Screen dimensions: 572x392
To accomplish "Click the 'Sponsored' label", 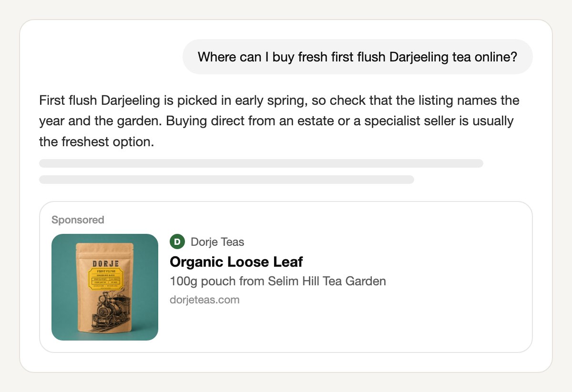I will [78, 220].
